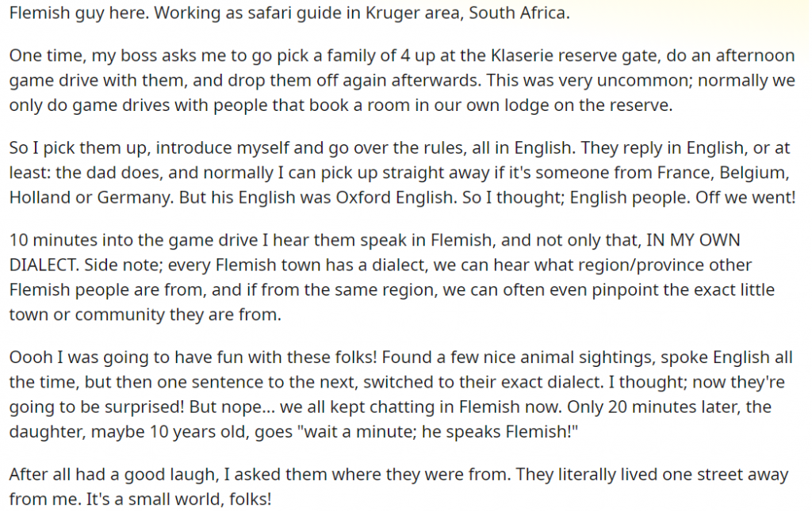This screenshot has height=512, width=812.
Task: Click the words 'Kruger area, South Africa'
Action: tap(467, 13)
